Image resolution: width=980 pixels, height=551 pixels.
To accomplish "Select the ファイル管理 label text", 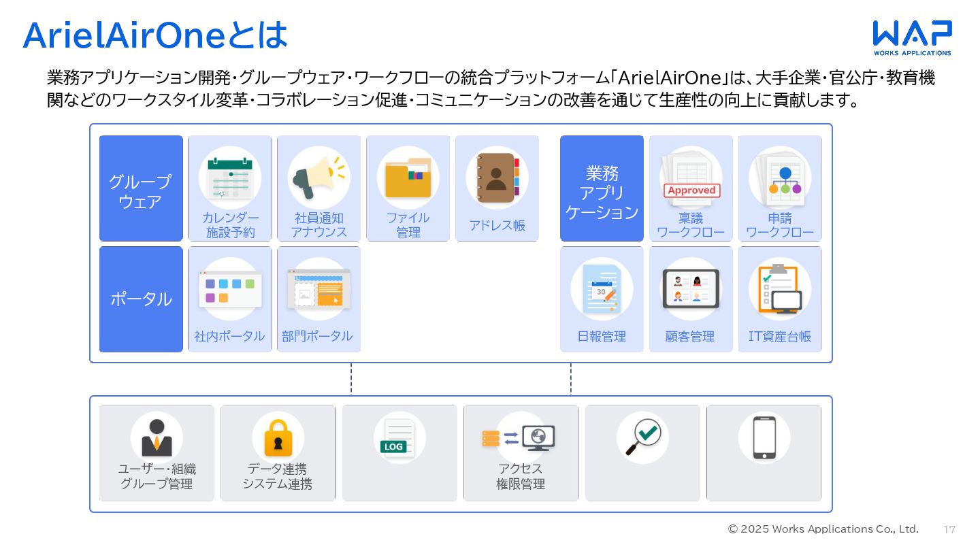I will coord(408,225).
